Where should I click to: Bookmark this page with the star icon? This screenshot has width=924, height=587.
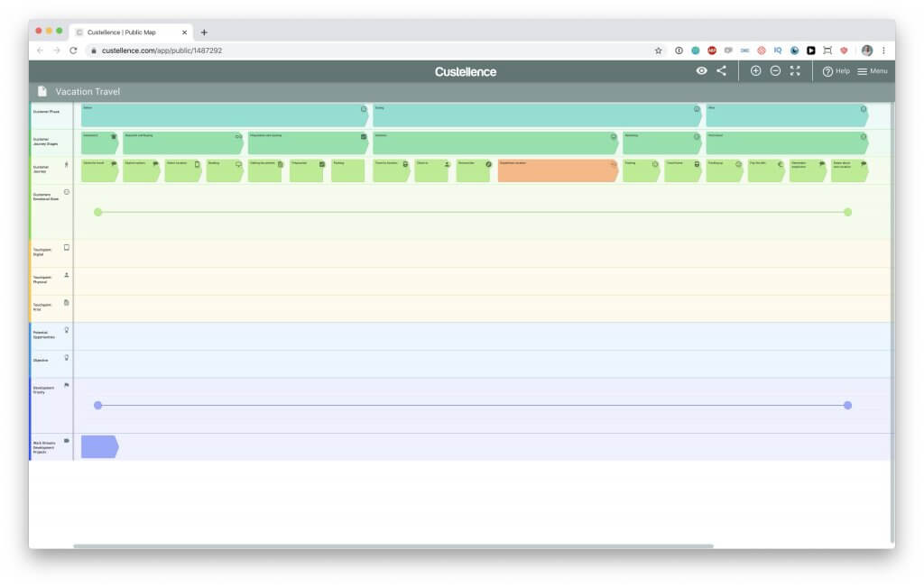[659, 50]
